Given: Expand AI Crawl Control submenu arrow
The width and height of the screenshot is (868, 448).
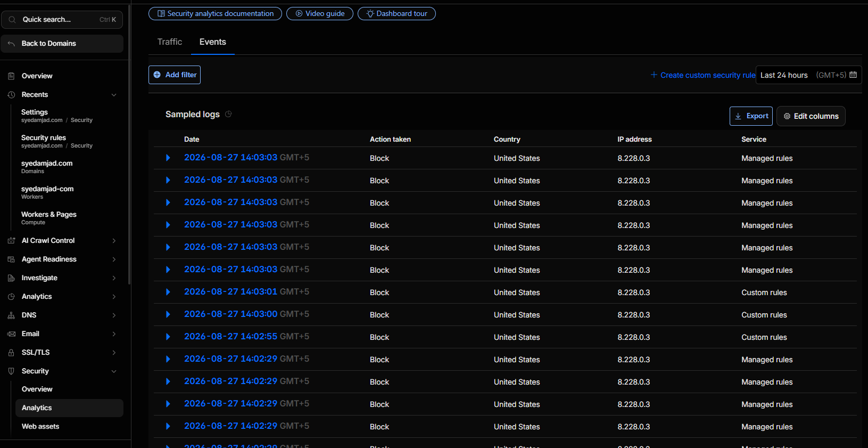Looking at the screenshot, I should click(x=114, y=241).
